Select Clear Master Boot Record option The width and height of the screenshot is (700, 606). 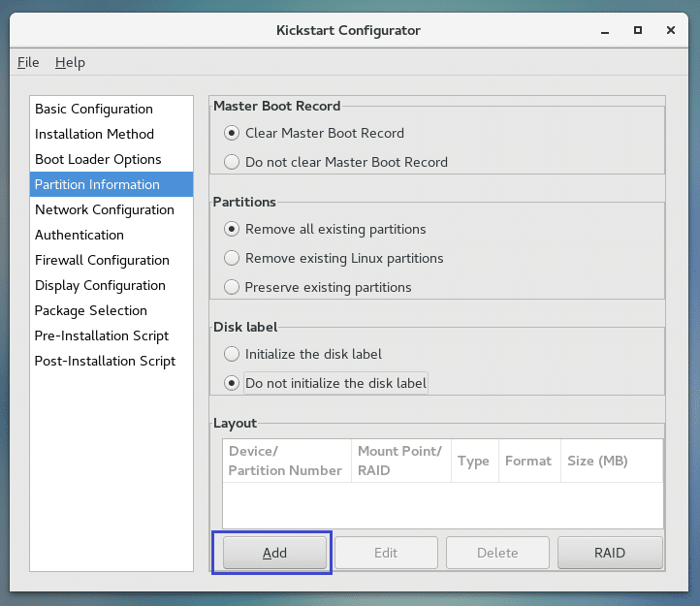(x=232, y=133)
